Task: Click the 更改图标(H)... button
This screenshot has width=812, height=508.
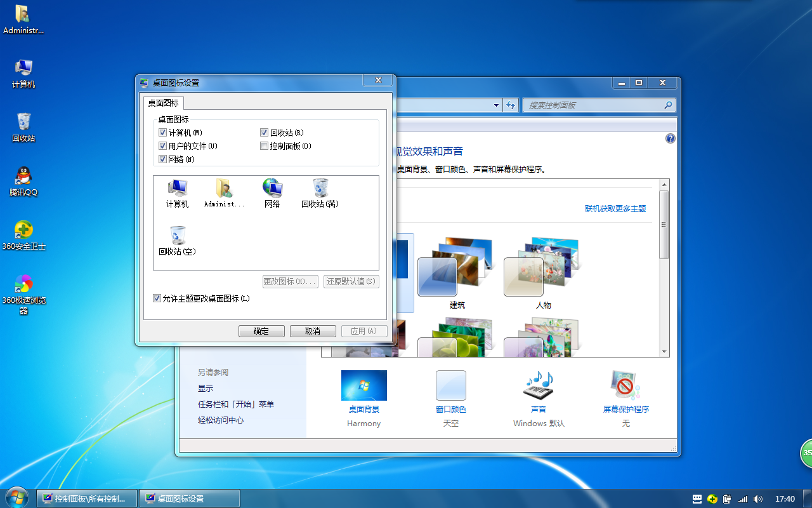Action: [x=290, y=281]
